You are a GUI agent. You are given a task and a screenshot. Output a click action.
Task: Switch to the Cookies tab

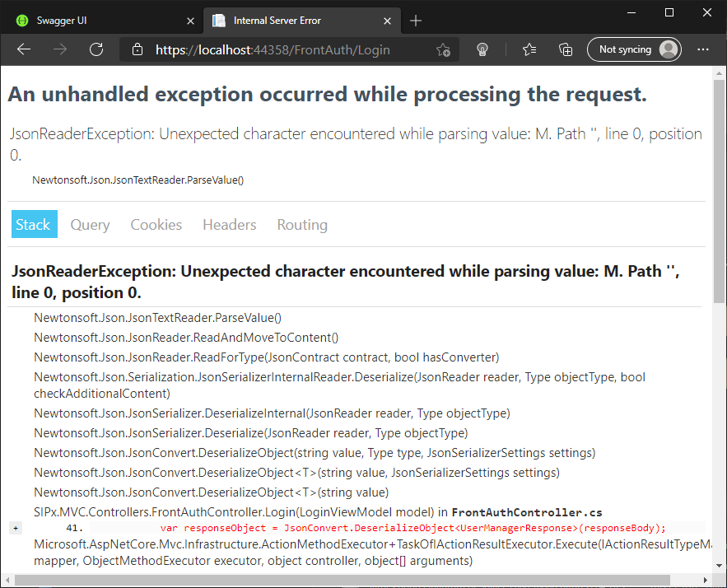(x=156, y=225)
